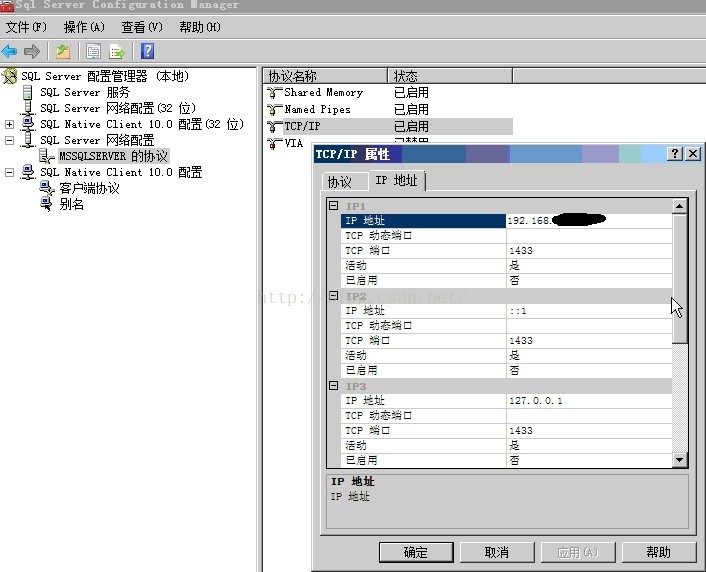Click the Forward arrow toolbar icon
This screenshot has width=706, height=572.
click(32, 51)
